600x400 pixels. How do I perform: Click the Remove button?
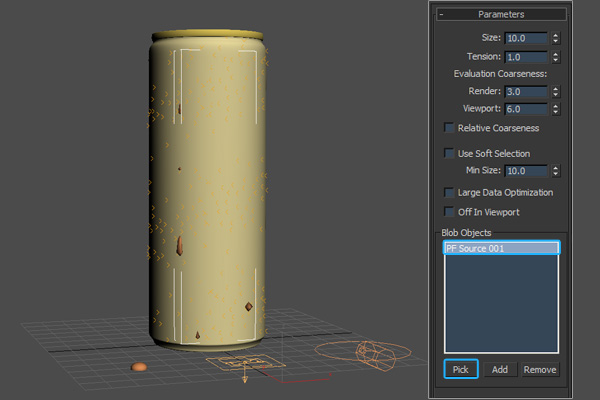pyautogui.click(x=539, y=369)
